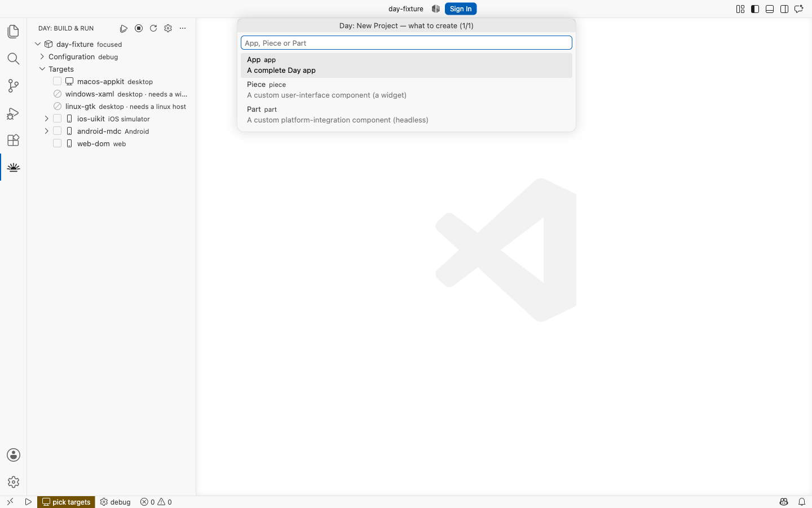Click the remote window icon in status bar
Screen dimensions: 812x508
coord(10,502)
